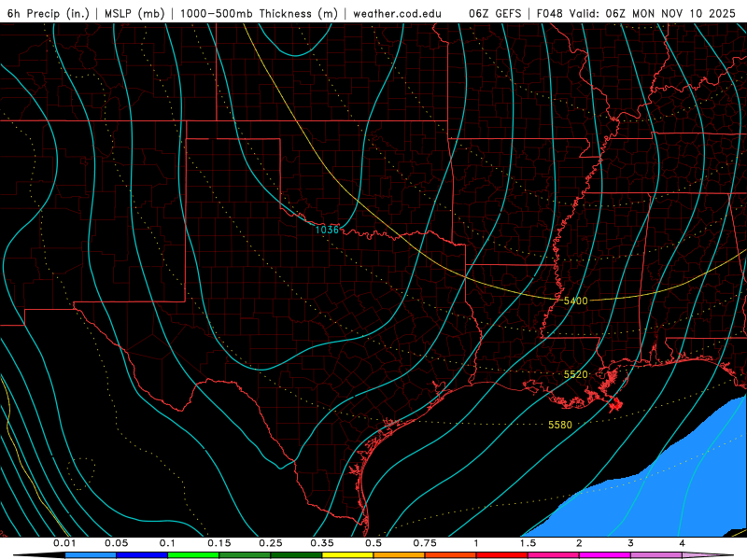Pick the pink 1.5–2 legend swatch

pos(554,555)
